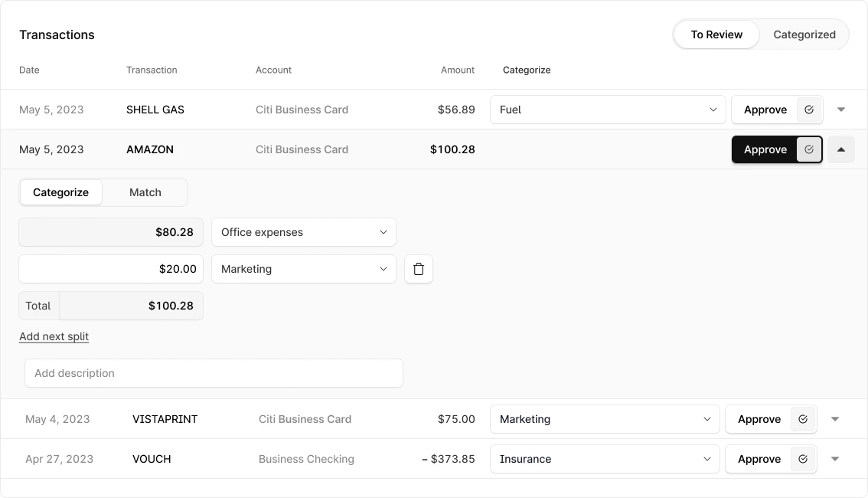
Task: Expand the SHELL GAS row details chevron
Action: coord(841,110)
